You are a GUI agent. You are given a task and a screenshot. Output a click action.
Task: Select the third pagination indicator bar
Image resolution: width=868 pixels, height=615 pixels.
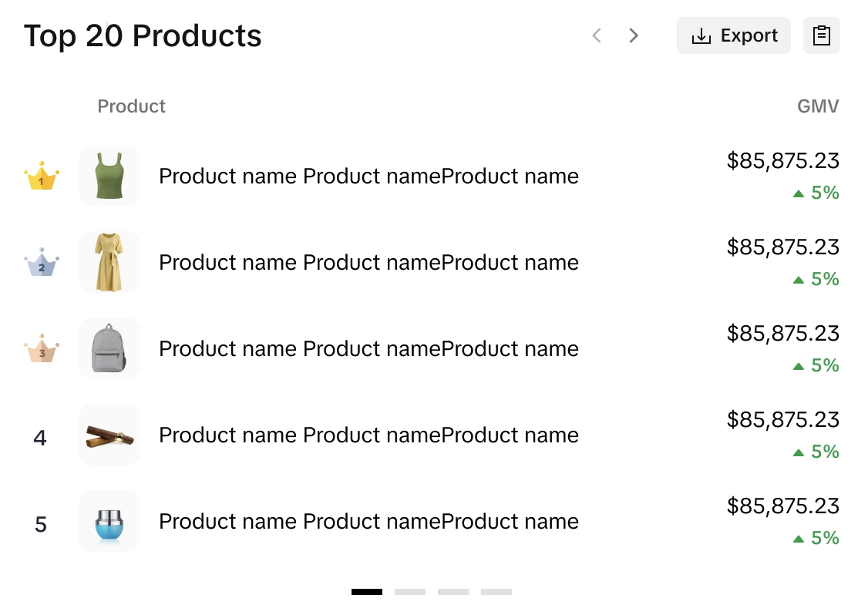coord(453,592)
